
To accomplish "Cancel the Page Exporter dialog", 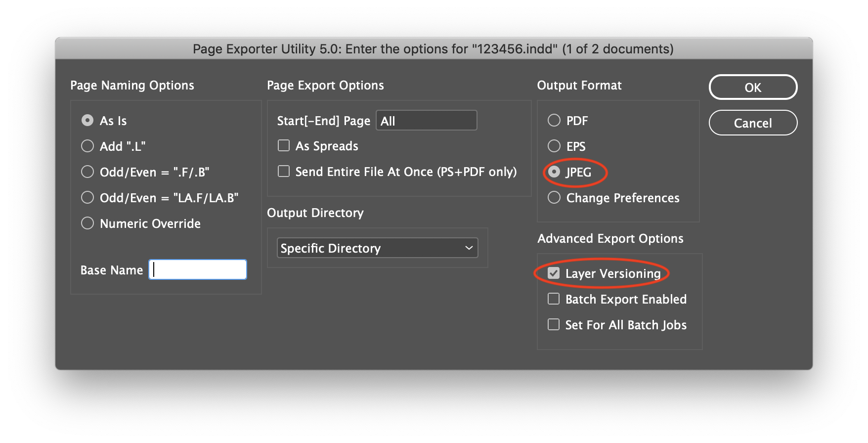I will (x=753, y=123).
